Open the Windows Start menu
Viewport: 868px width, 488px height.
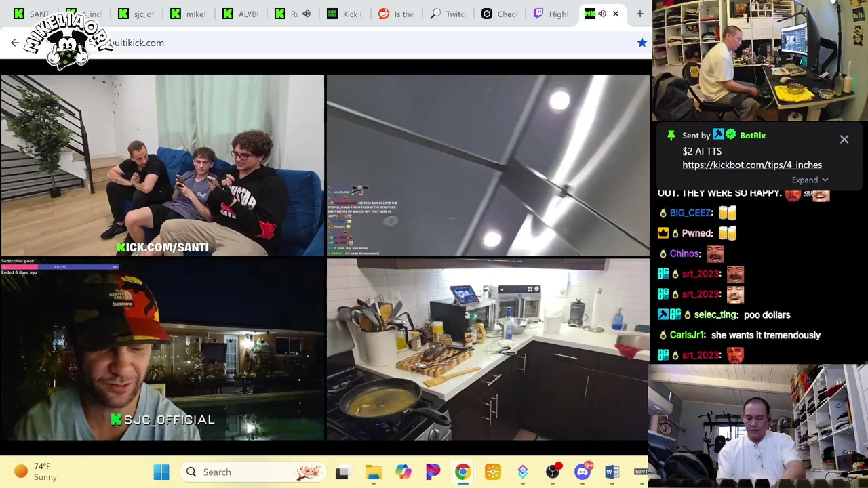(x=161, y=472)
